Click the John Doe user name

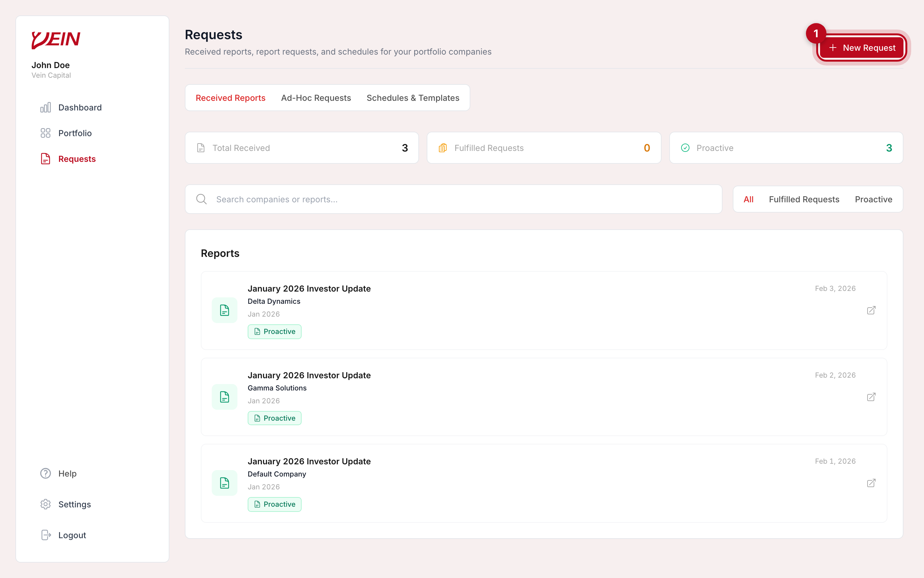coord(50,65)
